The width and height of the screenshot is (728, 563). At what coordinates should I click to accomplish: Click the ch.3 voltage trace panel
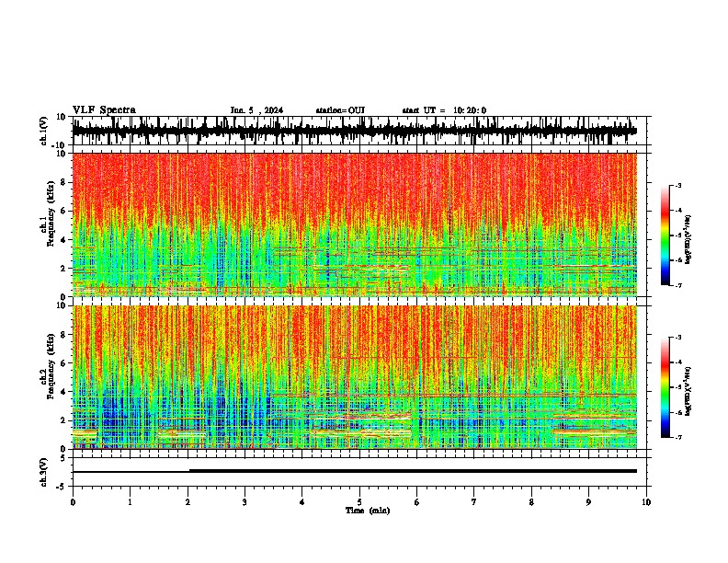click(x=361, y=472)
